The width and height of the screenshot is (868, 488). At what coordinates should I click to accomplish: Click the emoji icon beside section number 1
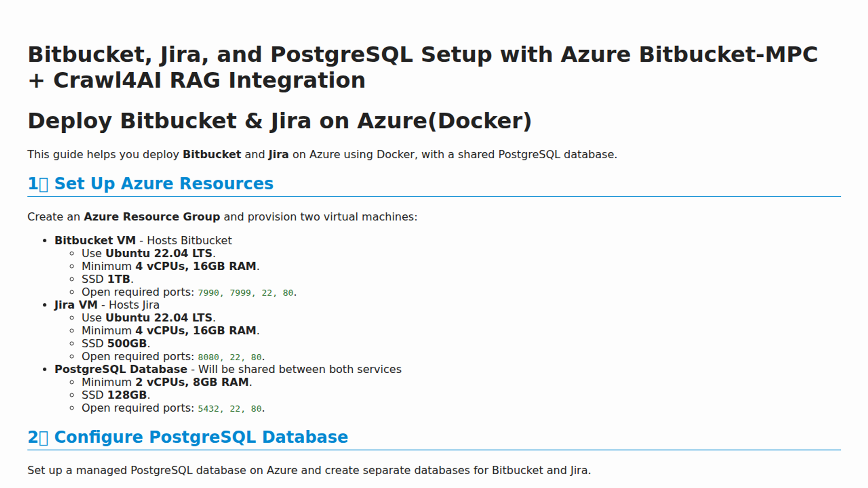(x=43, y=184)
